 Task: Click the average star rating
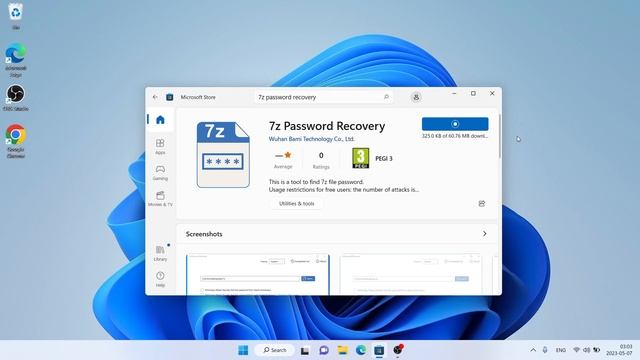click(283, 160)
